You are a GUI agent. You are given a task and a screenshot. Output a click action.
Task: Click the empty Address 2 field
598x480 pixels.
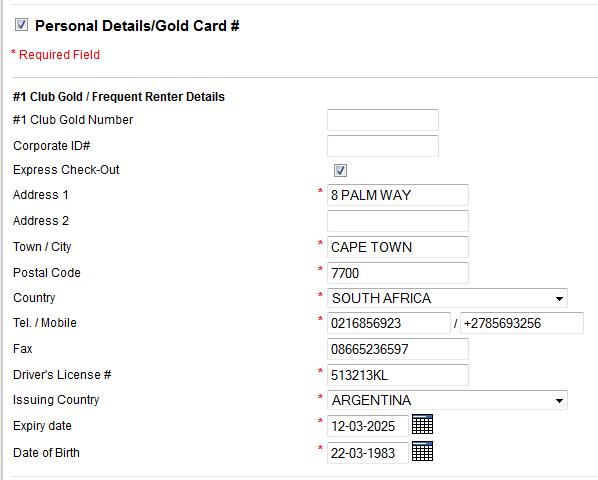pyautogui.click(x=398, y=221)
